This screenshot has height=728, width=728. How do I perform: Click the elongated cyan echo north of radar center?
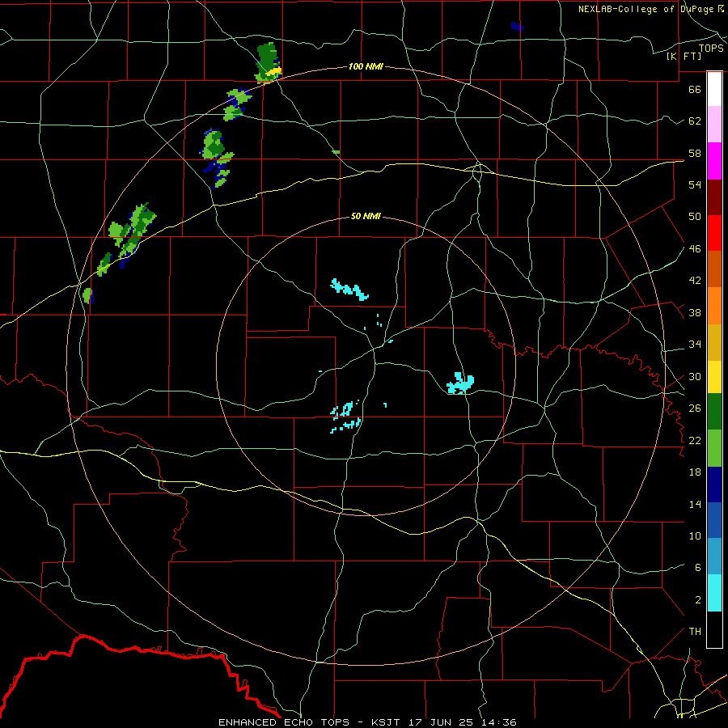click(349, 290)
